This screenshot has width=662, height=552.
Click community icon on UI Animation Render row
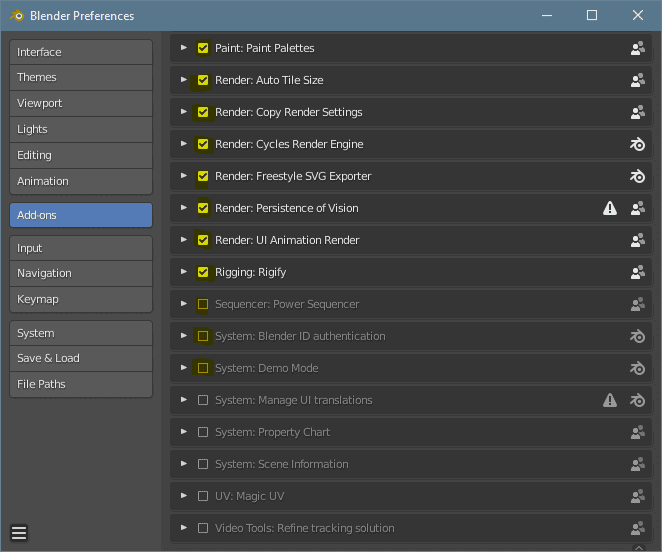tap(638, 240)
